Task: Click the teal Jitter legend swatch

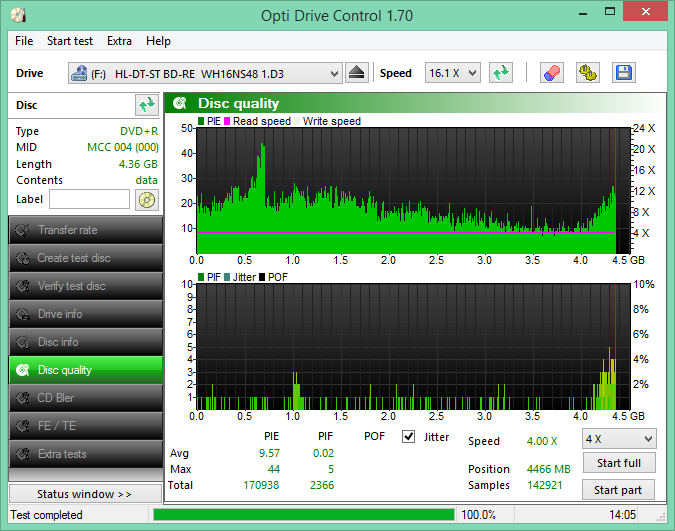Action: [x=227, y=277]
